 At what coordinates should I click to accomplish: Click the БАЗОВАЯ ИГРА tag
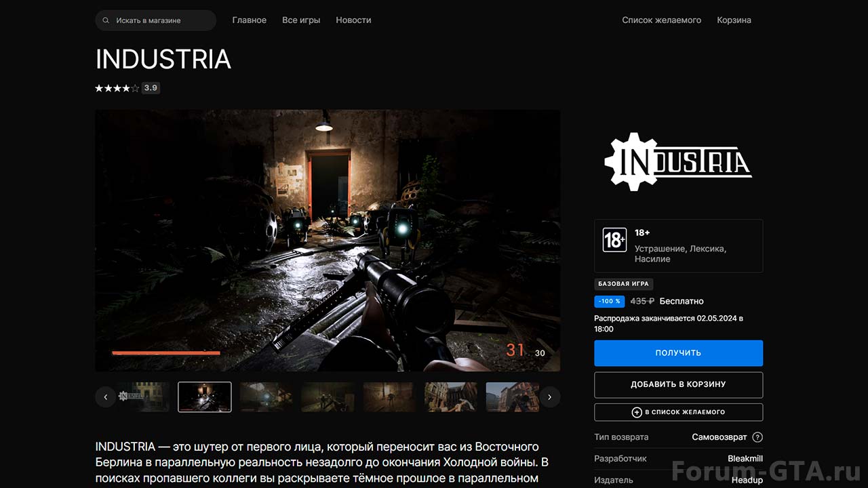pos(624,284)
